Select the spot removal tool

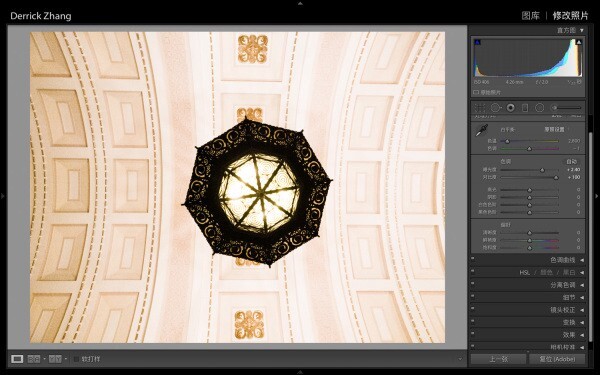pyautogui.click(x=495, y=108)
